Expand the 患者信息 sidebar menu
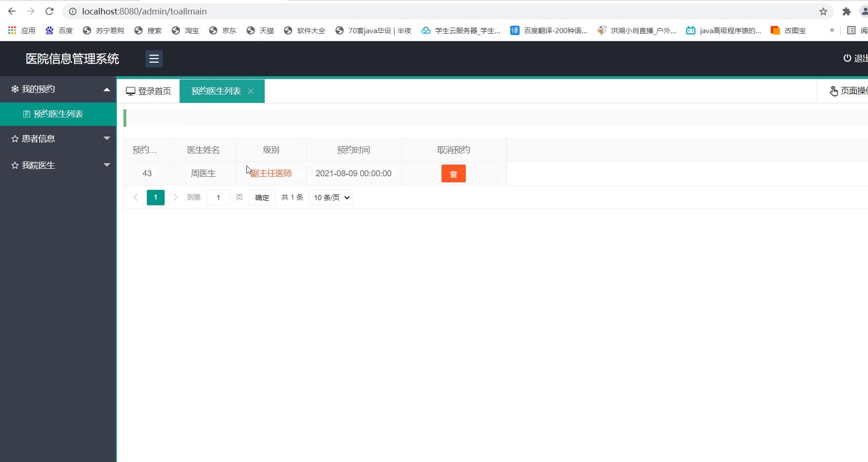This screenshot has height=462, width=868. click(58, 138)
